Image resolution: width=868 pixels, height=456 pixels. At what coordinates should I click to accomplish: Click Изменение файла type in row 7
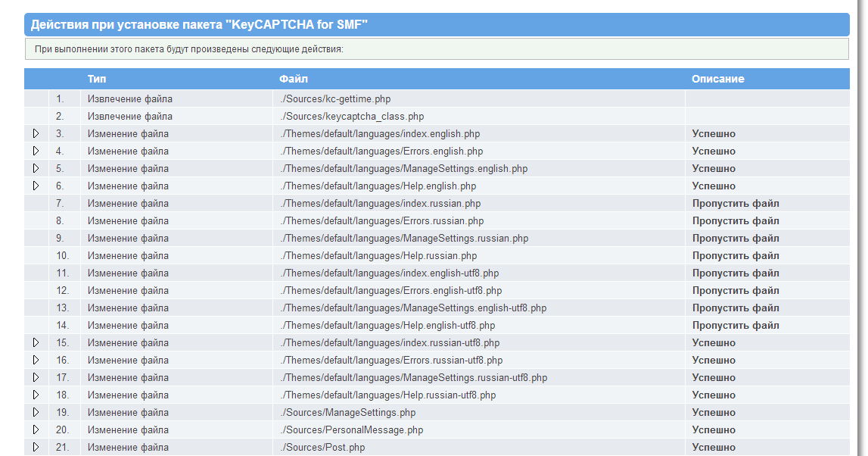(x=128, y=203)
